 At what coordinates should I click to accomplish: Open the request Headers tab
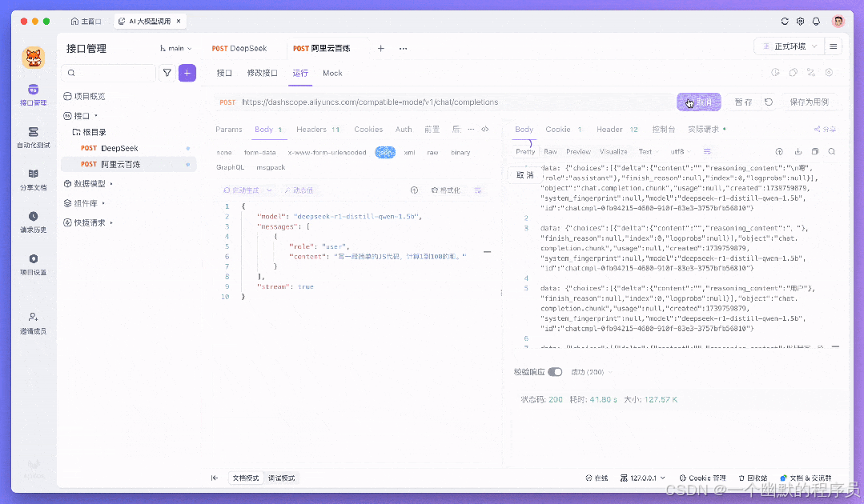click(x=317, y=130)
